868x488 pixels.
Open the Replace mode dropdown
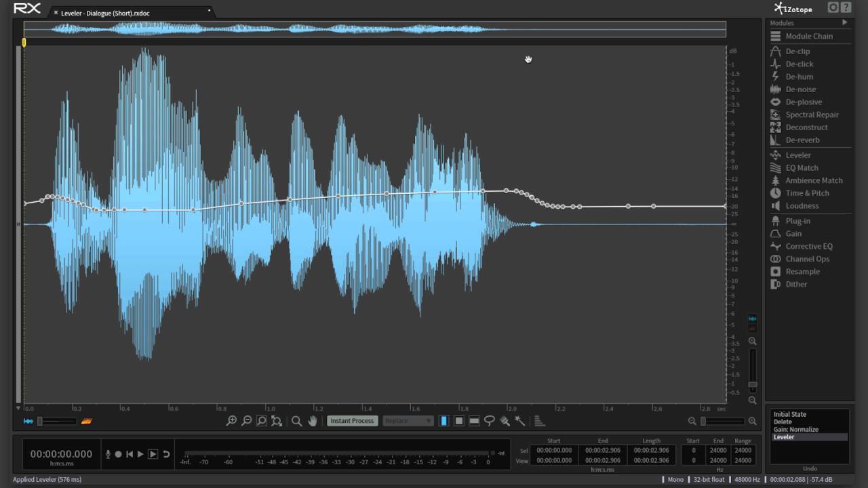tap(408, 421)
